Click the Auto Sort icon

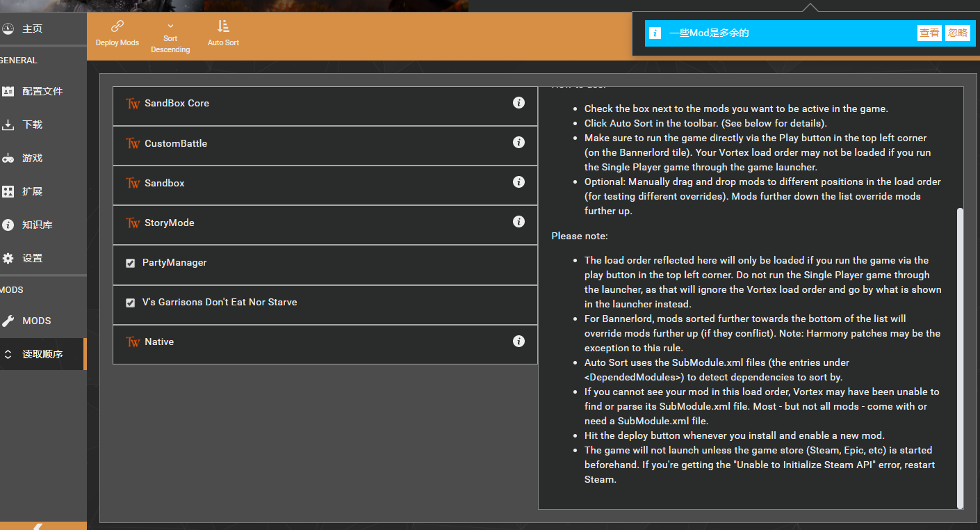click(223, 26)
